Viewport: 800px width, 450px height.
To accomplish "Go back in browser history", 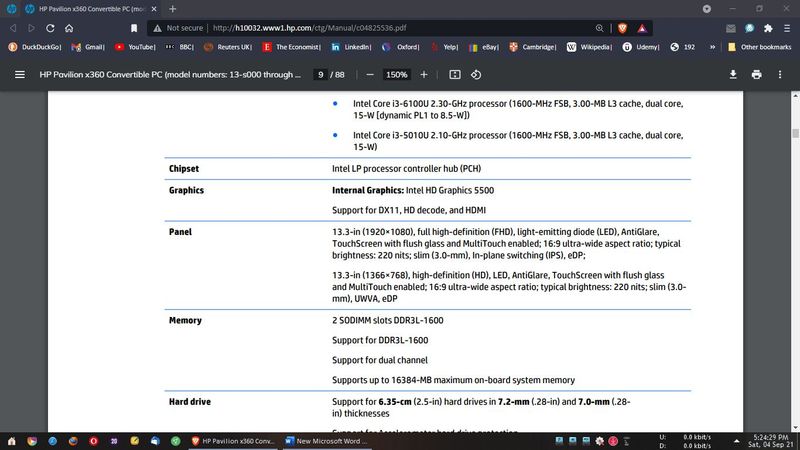I will (13, 28).
